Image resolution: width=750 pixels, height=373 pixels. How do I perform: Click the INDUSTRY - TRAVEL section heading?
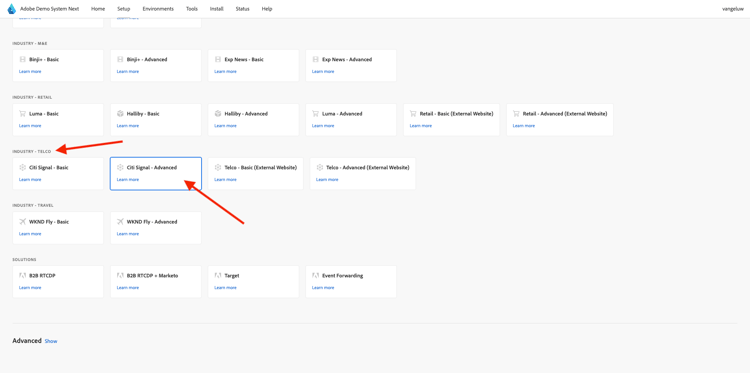click(x=33, y=206)
